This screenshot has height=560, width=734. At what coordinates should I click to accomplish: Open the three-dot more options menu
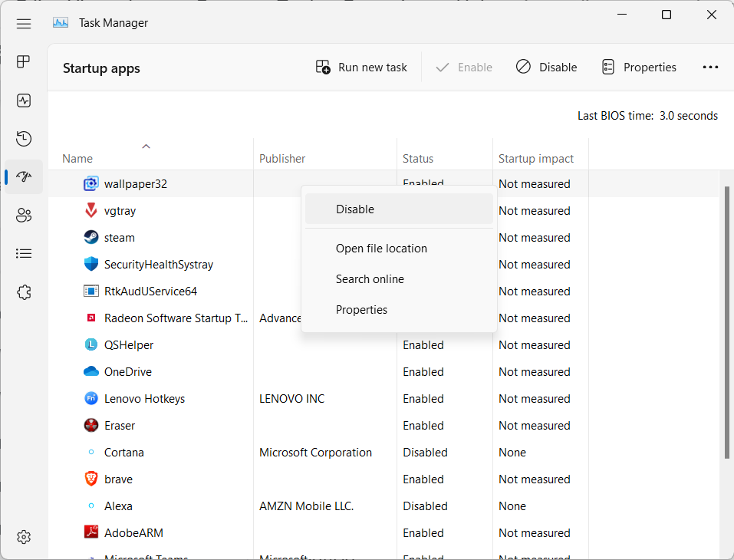click(x=710, y=68)
